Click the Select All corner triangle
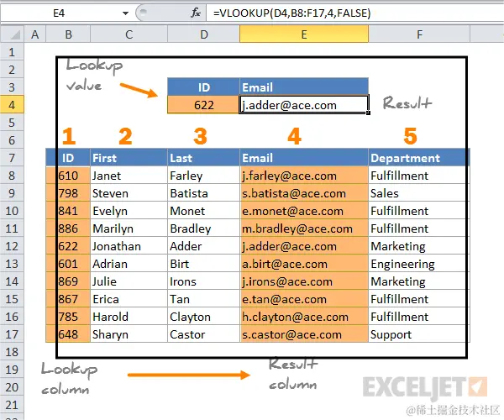Viewport: 504px width, 420px height. pyautogui.click(x=13, y=34)
